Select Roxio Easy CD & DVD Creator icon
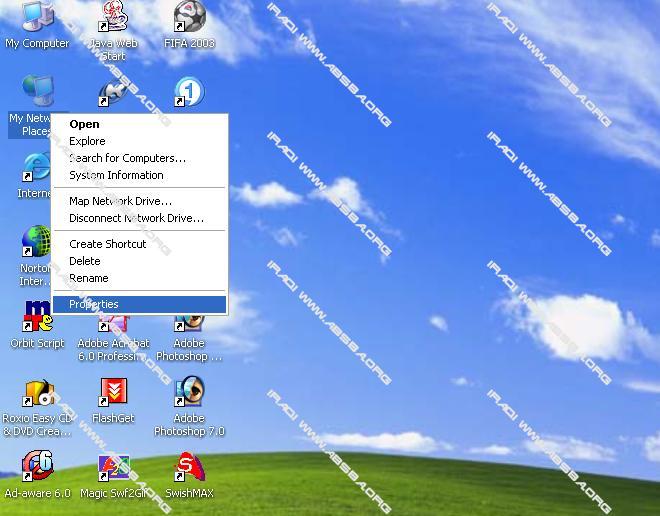This screenshot has width=660, height=516. 39,392
